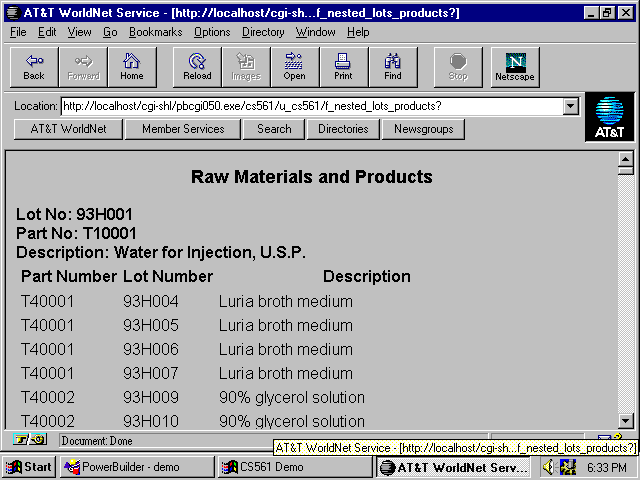Viewport: 640px width, 480px height.
Task: Open the Go menu
Action: (110, 32)
